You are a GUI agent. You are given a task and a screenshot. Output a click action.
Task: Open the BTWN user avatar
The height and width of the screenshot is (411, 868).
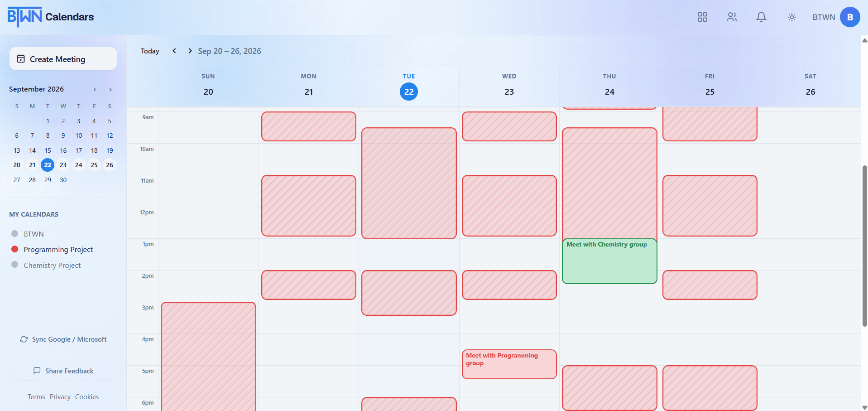(x=850, y=17)
